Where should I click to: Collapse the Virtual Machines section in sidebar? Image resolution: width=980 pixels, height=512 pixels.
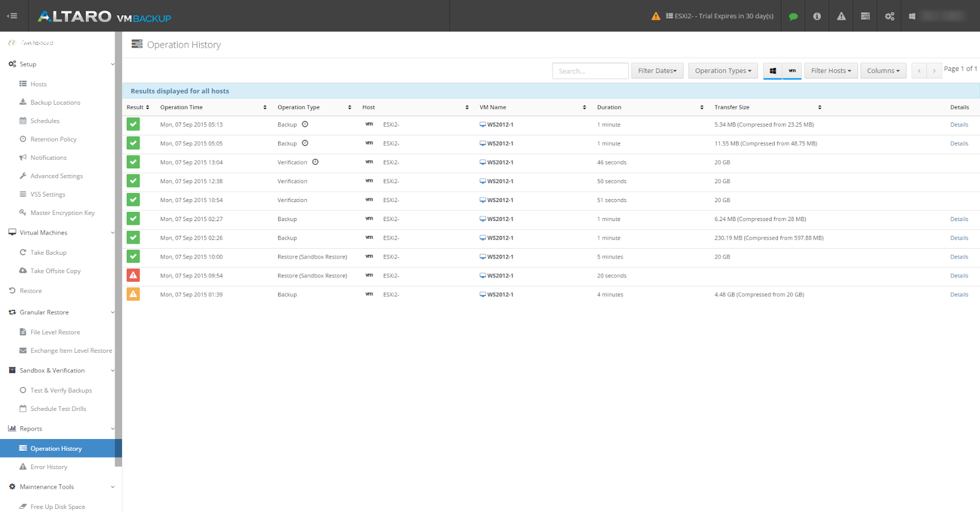pyautogui.click(x=112, y=233)
